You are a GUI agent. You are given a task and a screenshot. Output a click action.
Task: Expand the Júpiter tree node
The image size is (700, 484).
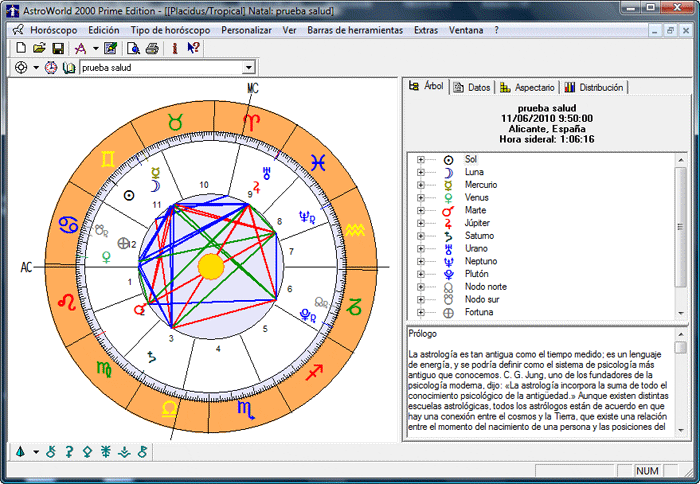pyautogui.click(x=421, y=223)
